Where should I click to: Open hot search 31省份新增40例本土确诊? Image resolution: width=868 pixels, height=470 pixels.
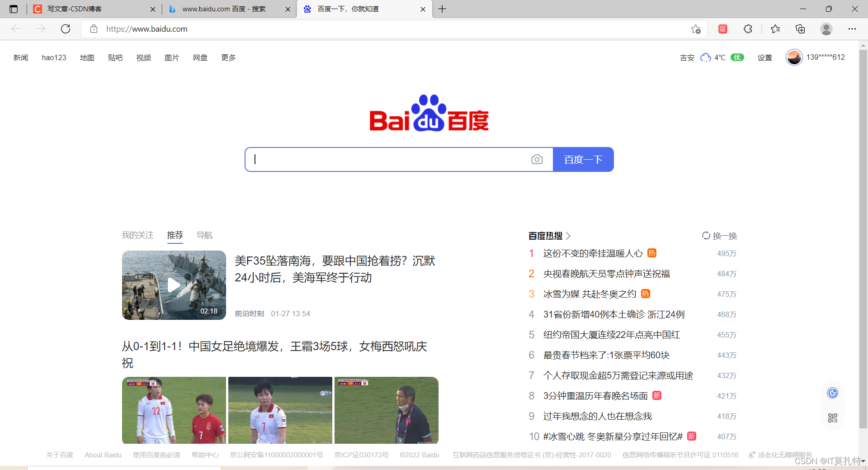(x=613, y=314)
